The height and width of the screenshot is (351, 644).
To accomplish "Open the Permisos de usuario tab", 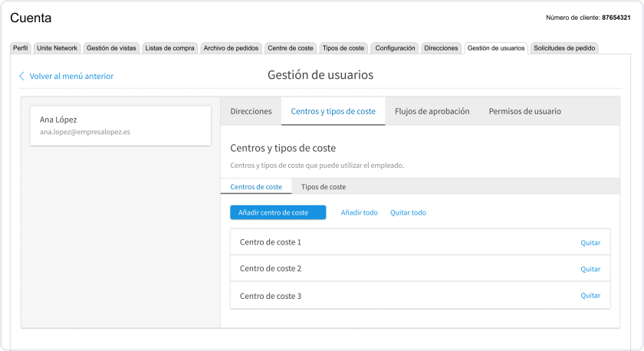I will [x=525, y=111].
